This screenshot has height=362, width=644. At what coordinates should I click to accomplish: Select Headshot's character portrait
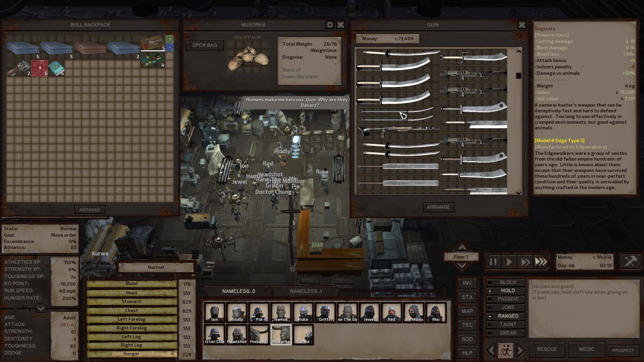pyautogui.click(x=236, y=335)
